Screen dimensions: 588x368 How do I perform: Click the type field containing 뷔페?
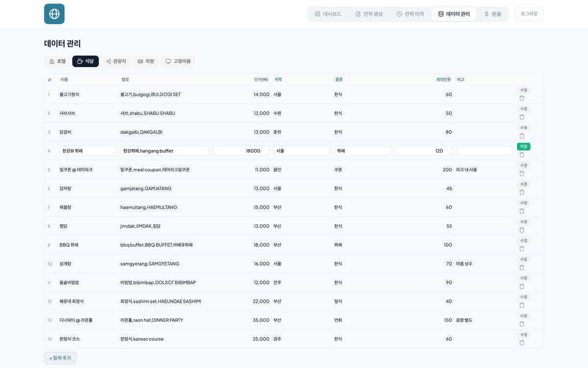pyautogui.click(x=363, y=151)
